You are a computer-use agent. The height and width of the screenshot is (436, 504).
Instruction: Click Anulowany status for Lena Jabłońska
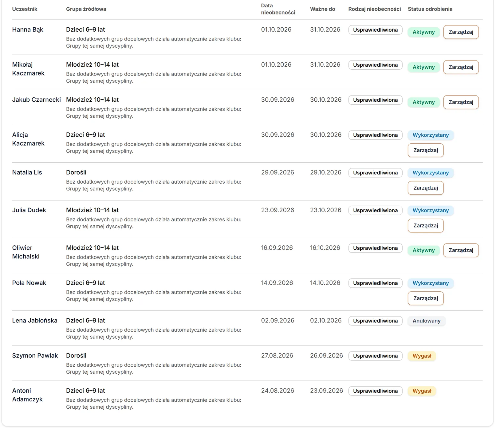tap(426, 321)
